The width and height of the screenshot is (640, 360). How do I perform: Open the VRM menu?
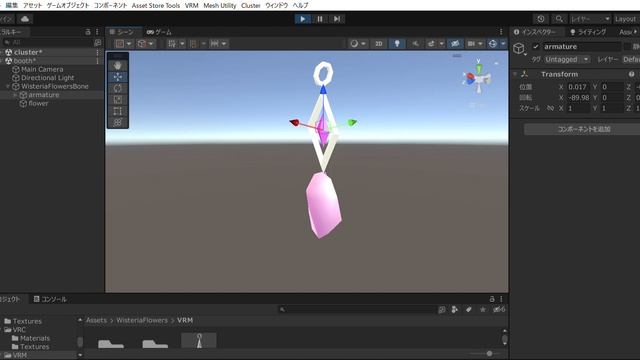[x=191, y=5]
